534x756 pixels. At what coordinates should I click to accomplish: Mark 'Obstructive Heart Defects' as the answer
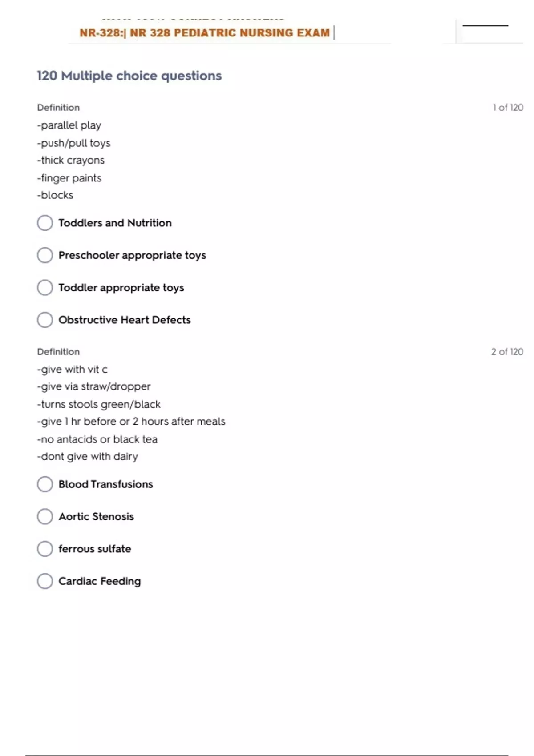45,320
